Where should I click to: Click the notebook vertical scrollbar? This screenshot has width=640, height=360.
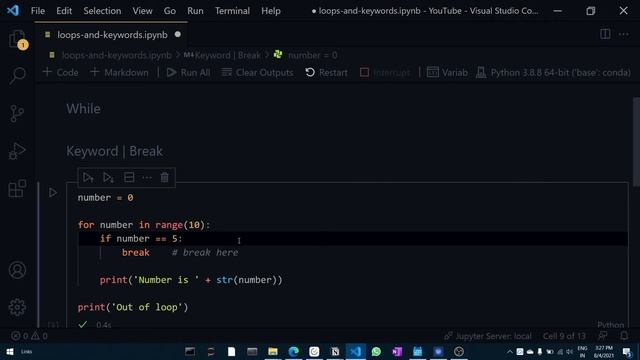636,142
